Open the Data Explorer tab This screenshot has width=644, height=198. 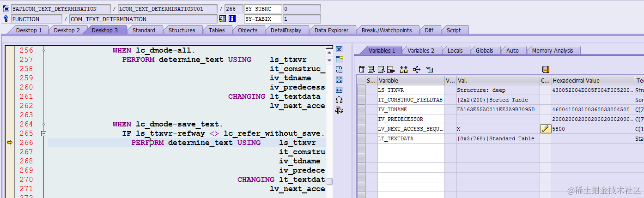tap(331, 30)
